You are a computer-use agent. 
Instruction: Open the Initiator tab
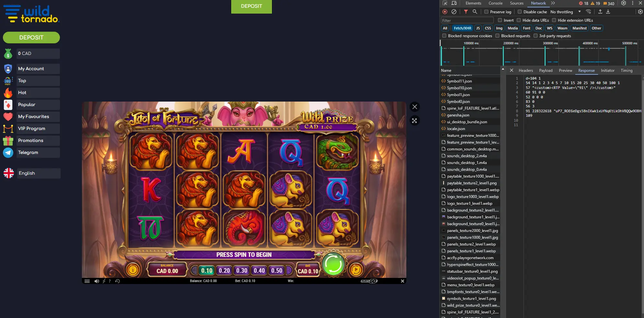[x=607, y=71]
